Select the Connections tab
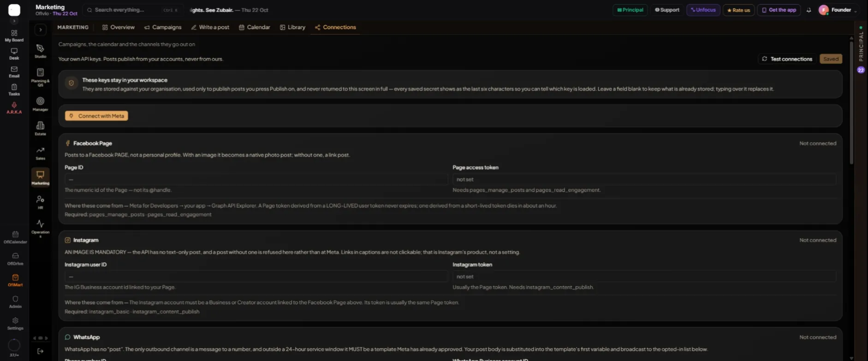The width and height of the screenshot is (868, 361). click(335, 27)
